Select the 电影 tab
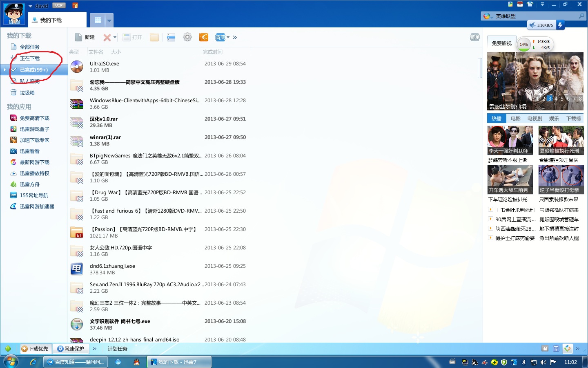Image resolution: width=588 pixels, height=368 pixels. [516, 119]
